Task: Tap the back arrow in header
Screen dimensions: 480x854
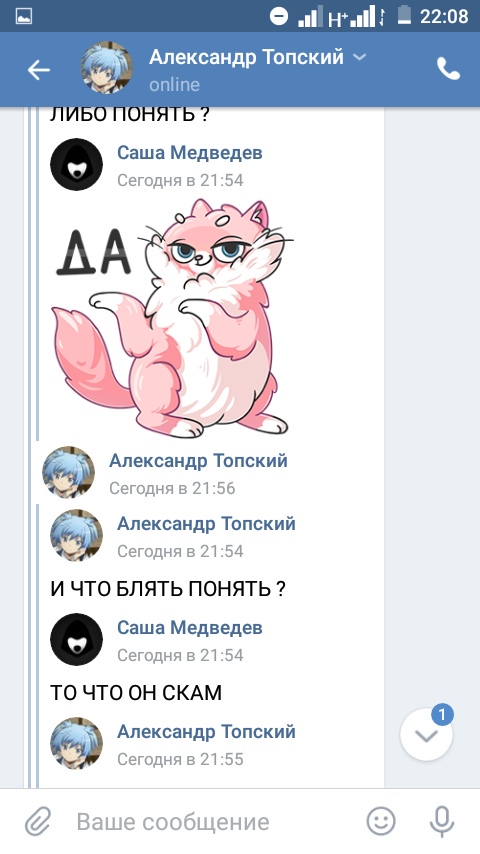Action: pos(39,70)
